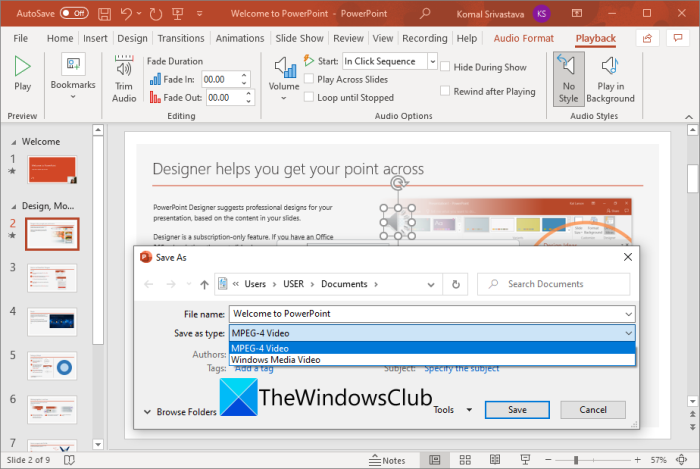The width and height of the screenshot is (700, 469).
Task: Open the Comments icon in ribbon
Action: click(x=678, y=38)
